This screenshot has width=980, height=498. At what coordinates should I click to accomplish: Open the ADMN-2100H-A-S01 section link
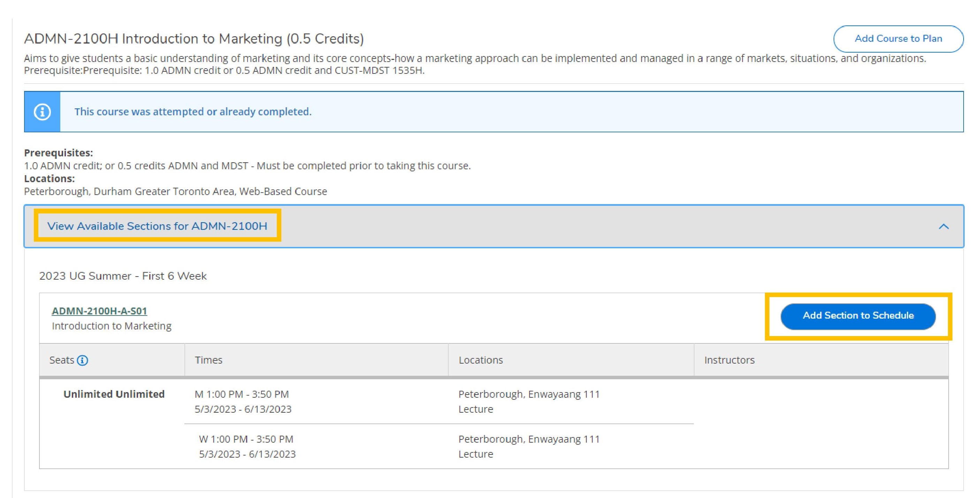pyautogui.click(x=99, y=311)
